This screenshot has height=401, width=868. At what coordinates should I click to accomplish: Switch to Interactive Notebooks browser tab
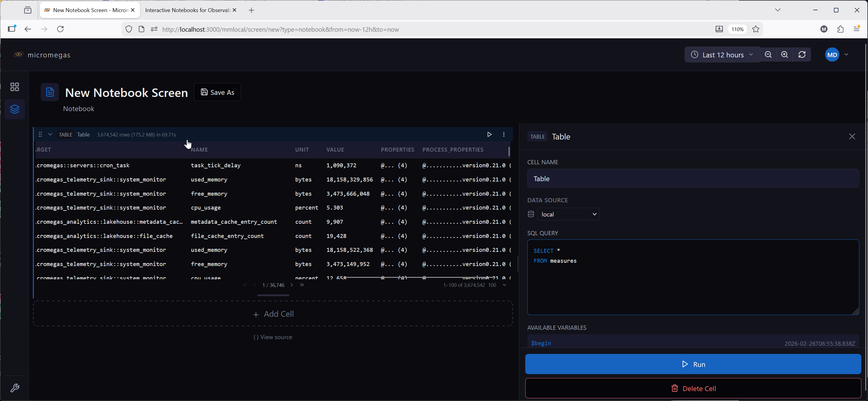click(x=187, y=10)
